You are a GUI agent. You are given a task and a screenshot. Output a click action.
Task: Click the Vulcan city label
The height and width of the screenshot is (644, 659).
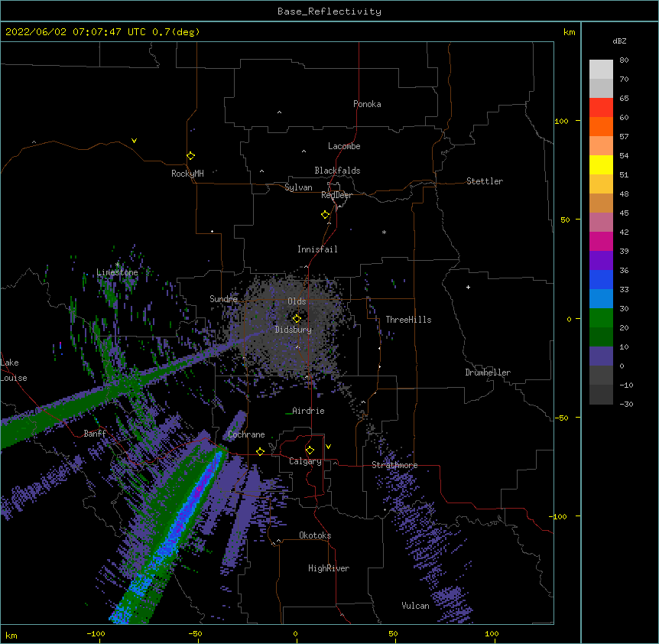[415, 606]
